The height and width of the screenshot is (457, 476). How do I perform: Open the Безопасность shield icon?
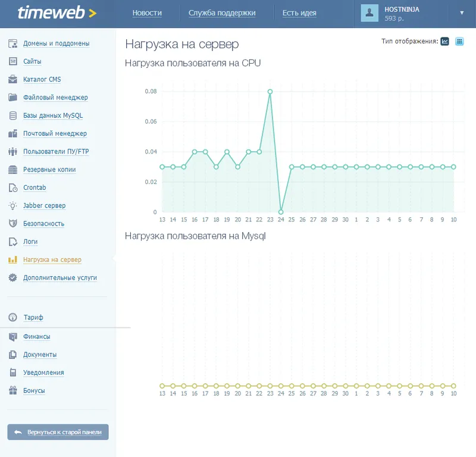(x=12, y=224)
